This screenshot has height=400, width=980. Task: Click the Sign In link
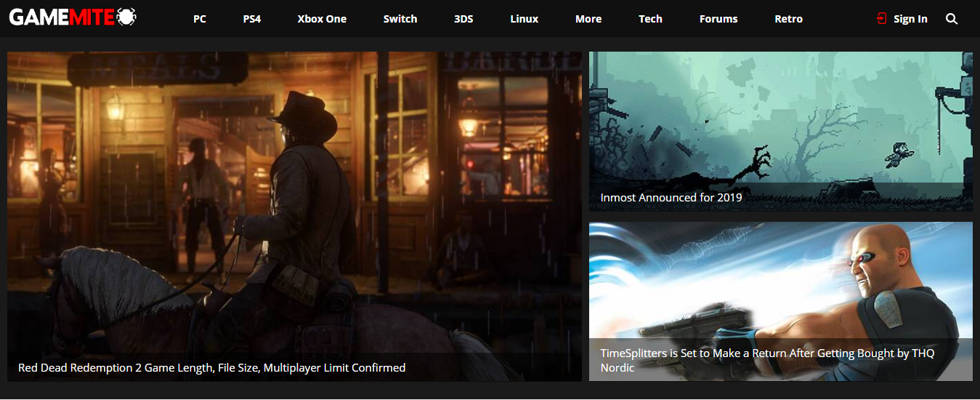(x=910, y=19)
